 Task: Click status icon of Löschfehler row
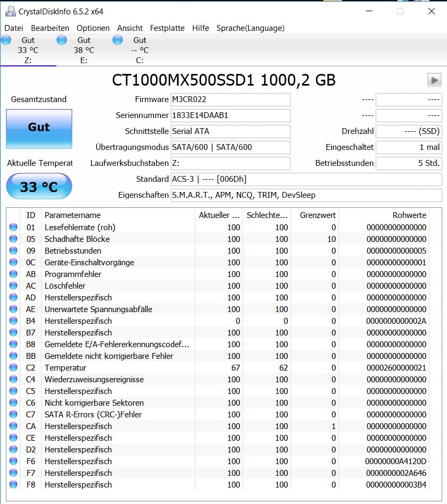pos(13,285)
